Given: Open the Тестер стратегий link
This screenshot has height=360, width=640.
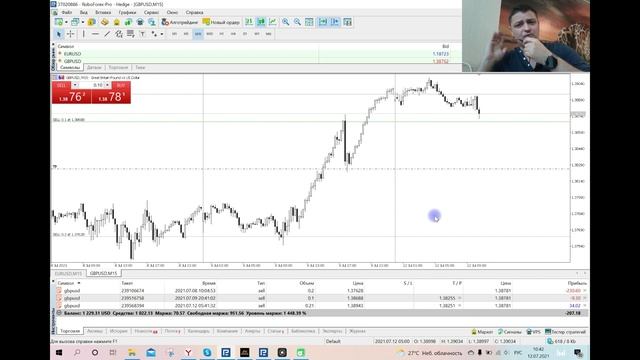Looking at the screenshot, I should click(x=565, y=332).
